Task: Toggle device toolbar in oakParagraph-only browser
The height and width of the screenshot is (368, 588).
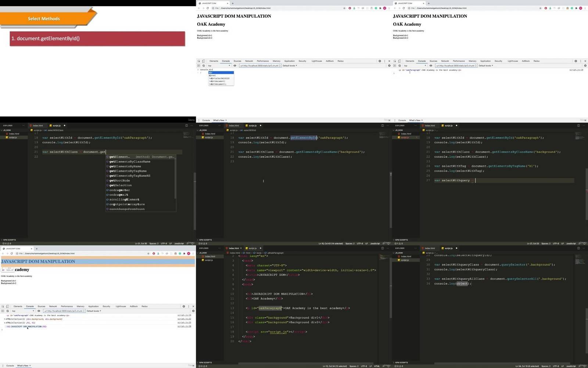Action: point(399,61)
